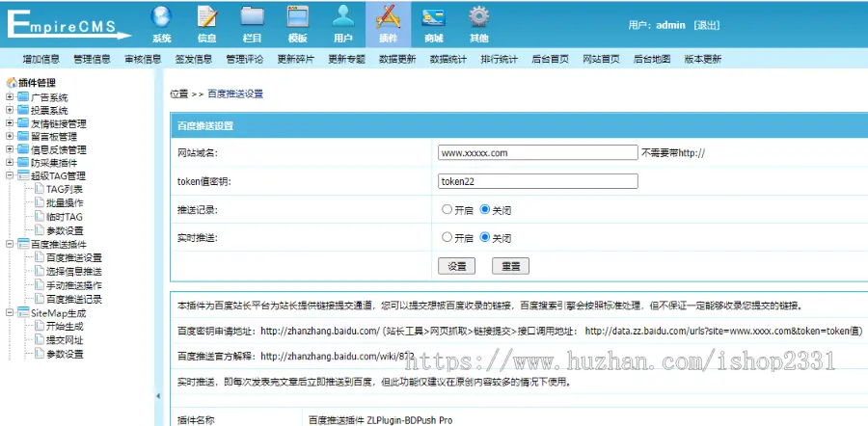
Task: Open 临时TAG in the sidebar tree
Action: point(65,217)
